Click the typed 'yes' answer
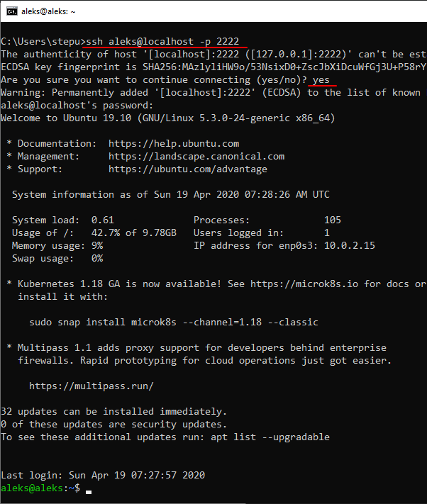Viewport: 427px width, 504px height. (x=321, y=79)
